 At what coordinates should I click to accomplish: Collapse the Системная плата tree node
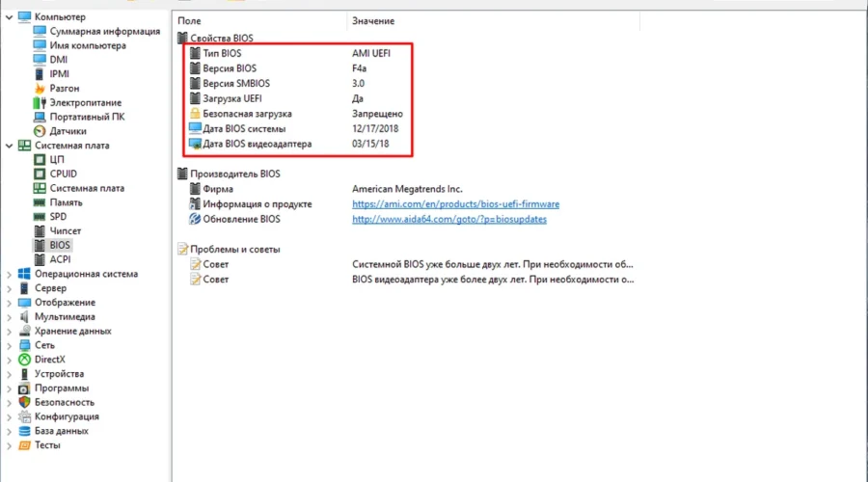[10, 146]
